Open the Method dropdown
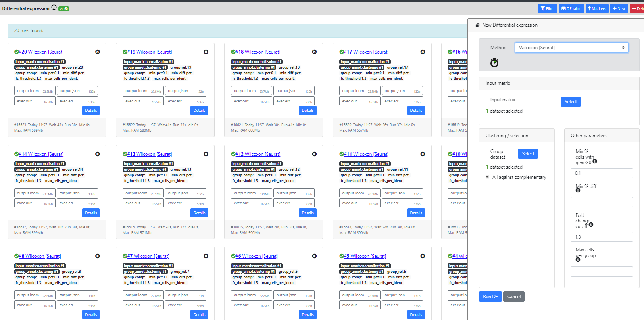Screen dimensions: 644x320 pyautogui.click(x=571, y=48)
